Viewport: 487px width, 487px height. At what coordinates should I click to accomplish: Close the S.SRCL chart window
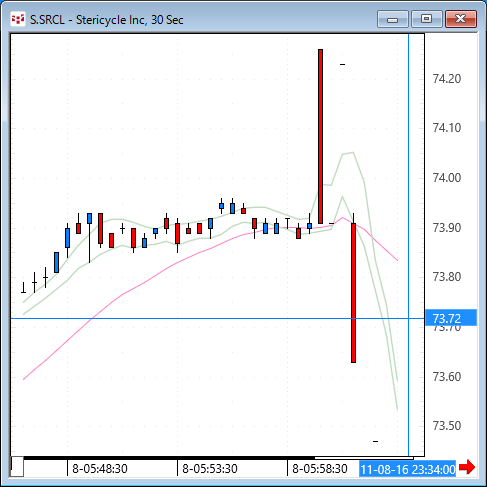click(x=461, y=19)
